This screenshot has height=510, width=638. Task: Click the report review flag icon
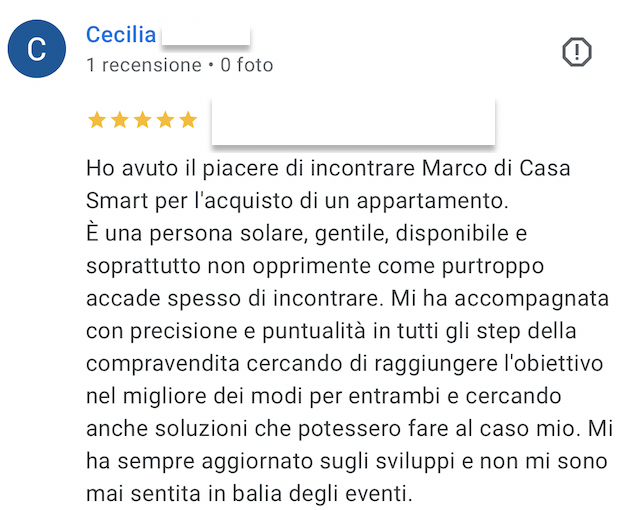point(577,51)
